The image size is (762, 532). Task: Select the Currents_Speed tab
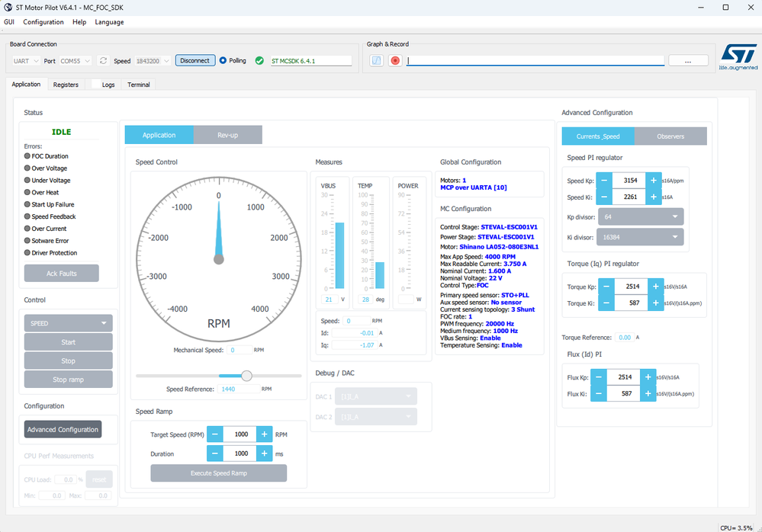coord(598,136)
